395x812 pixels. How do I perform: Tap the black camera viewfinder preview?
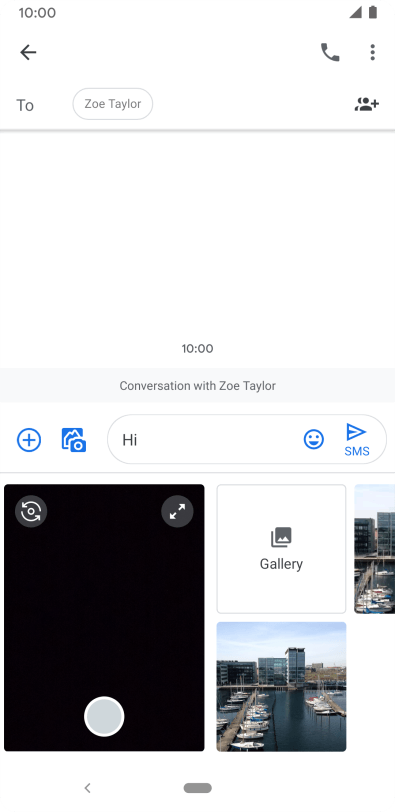tap(104, 617)
